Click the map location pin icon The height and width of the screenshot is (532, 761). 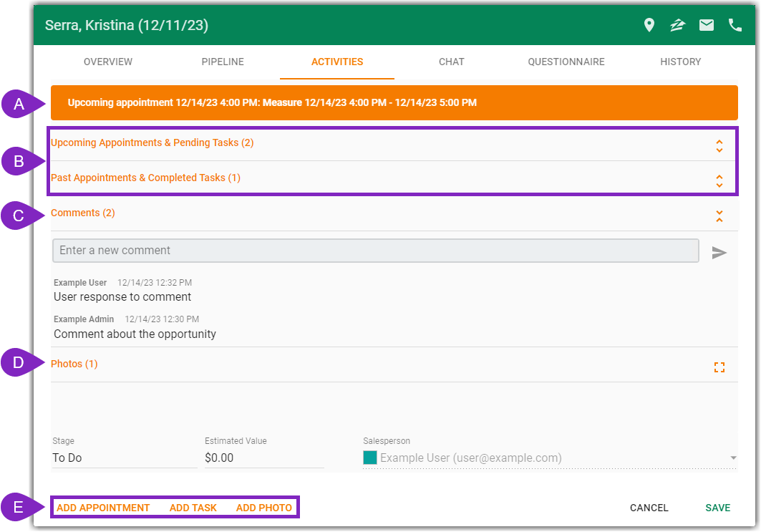[649, 24]
